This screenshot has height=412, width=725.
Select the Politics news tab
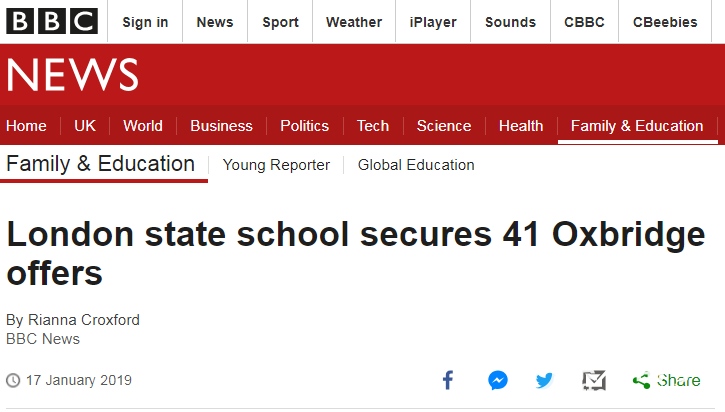coord(305,126)
